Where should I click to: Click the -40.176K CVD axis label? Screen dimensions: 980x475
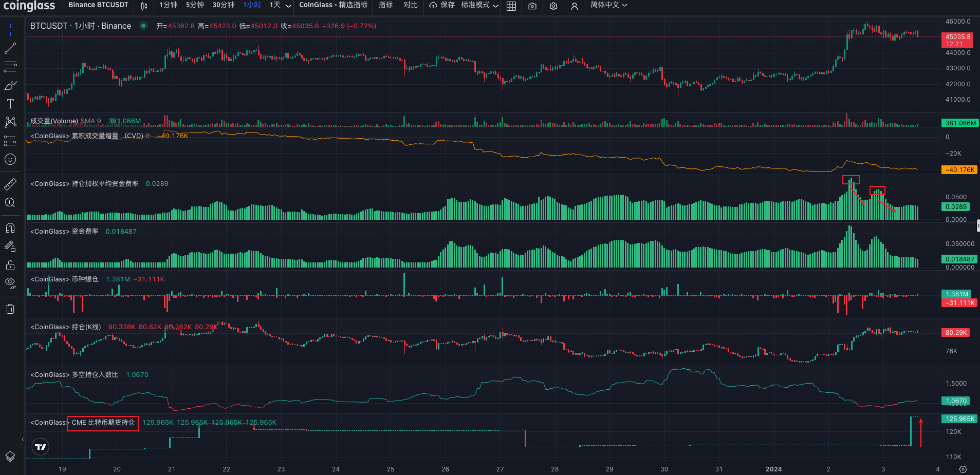(x=959, y=170)
